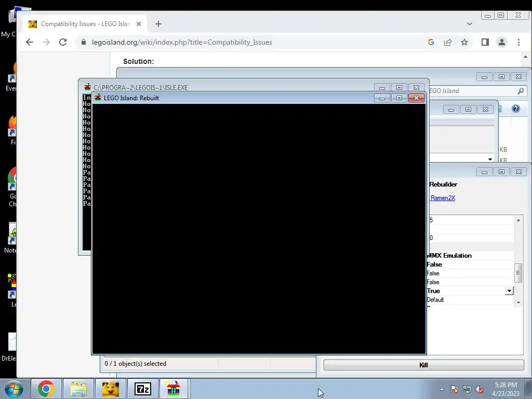Image resolution: width=532 pixels, height=399 pixels.
Task: Share this page icon
Action: tap(448, 42)
